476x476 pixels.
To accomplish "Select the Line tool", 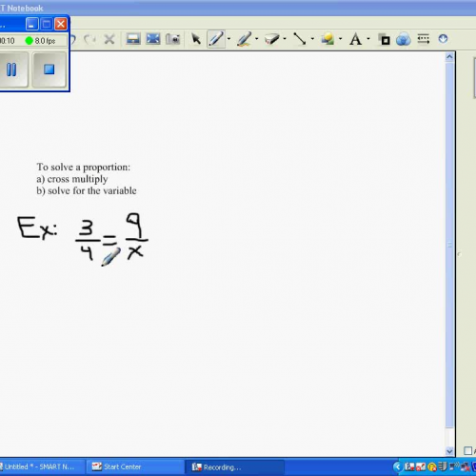I will click(300, 39).
